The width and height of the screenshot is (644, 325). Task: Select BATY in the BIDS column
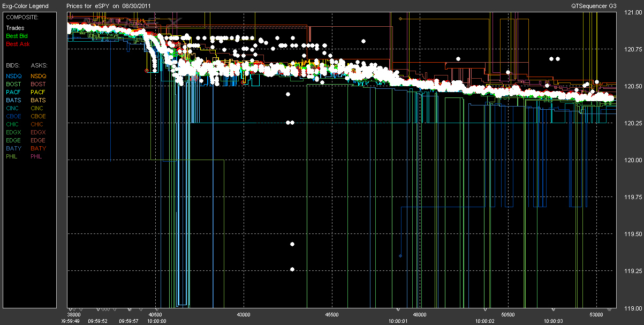(13, 148)
